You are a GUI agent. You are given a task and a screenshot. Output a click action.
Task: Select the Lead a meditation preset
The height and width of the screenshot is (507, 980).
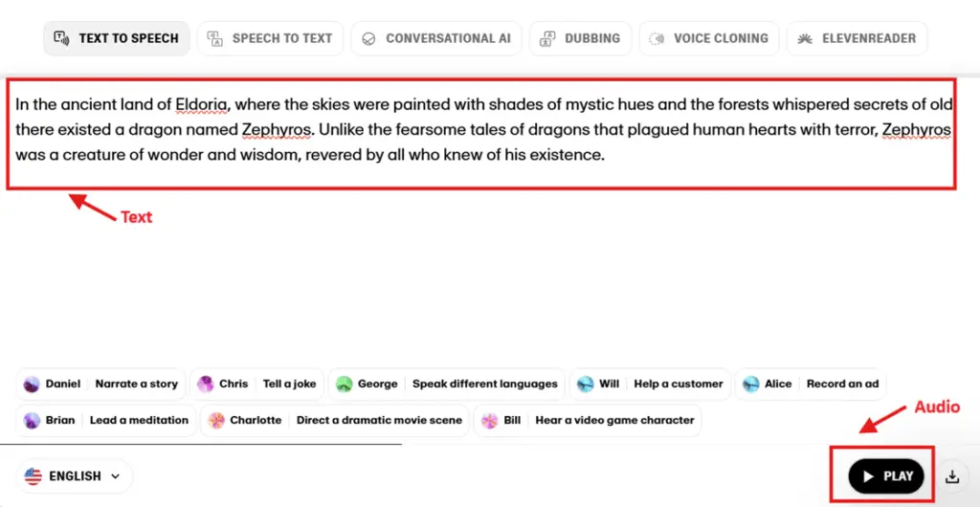pos(139,420)
